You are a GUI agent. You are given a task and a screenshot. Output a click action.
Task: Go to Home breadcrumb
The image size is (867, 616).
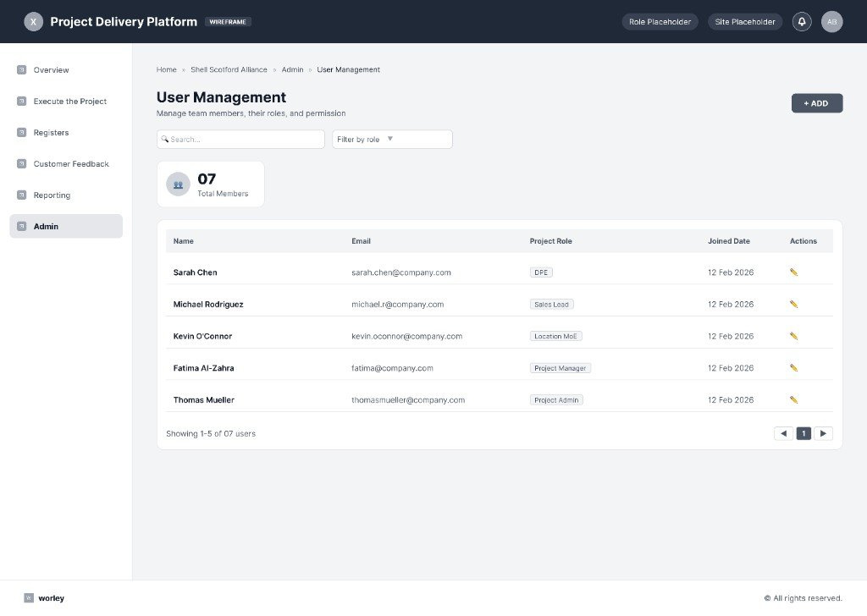pos(167,69)
